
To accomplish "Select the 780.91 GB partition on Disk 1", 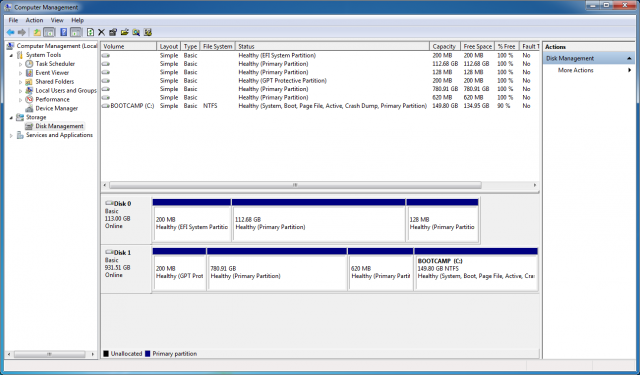I will point(277,270).
